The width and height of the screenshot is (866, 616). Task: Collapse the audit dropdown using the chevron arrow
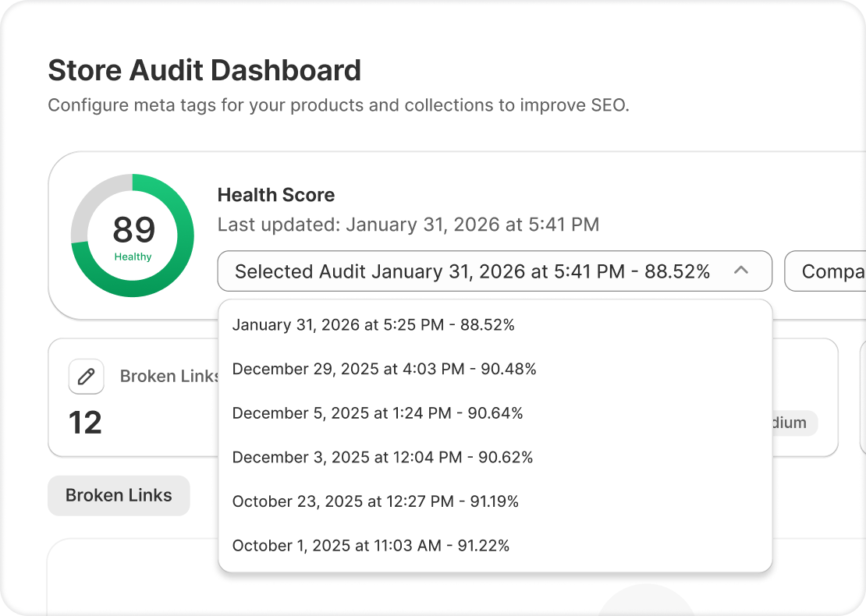[x=741, y=271]
